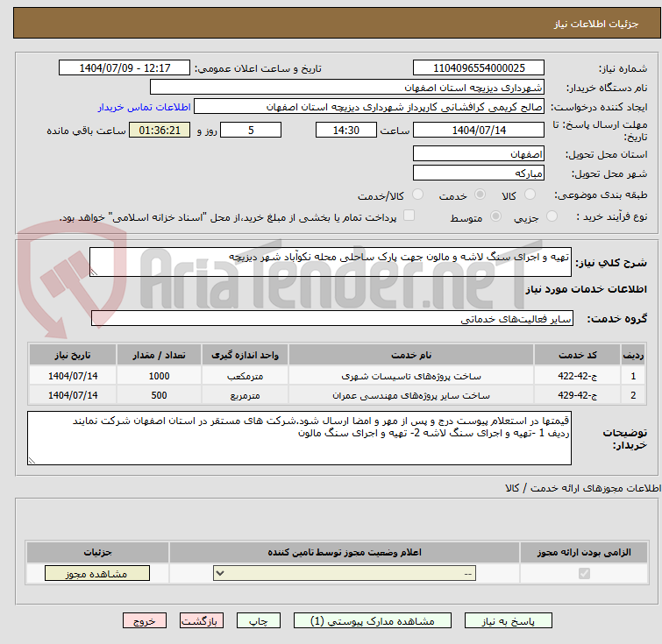Click استان محل تحویل field اصفهان

click(479, 153)
